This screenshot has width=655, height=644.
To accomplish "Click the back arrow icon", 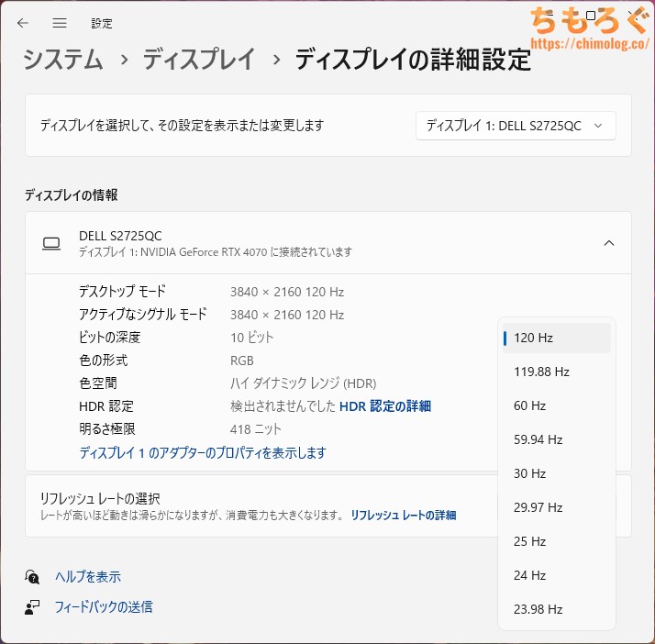I will click(x=23, y=22).
